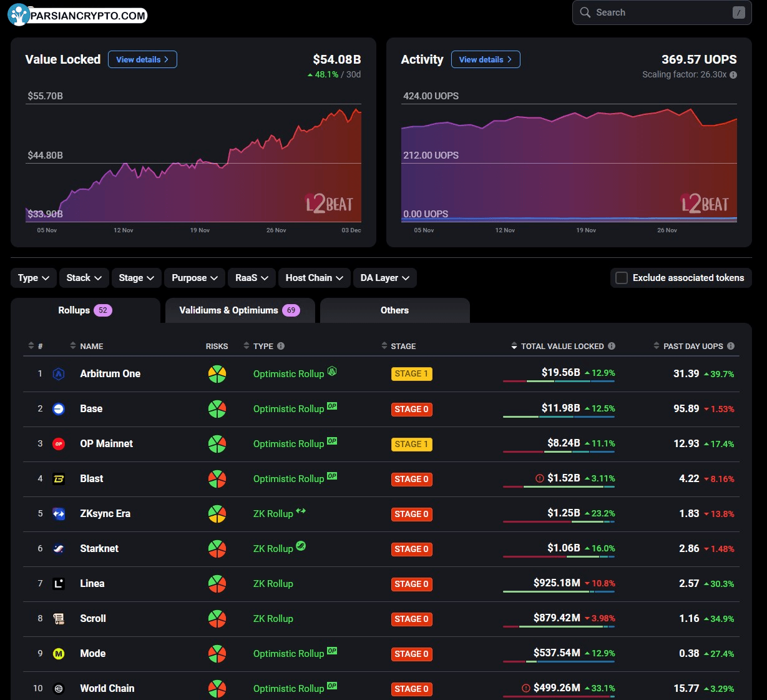This screenshot has height=700, width=767.
Task: Click Arbitrum One TVL breakdown bar
Action: (559, 381)
